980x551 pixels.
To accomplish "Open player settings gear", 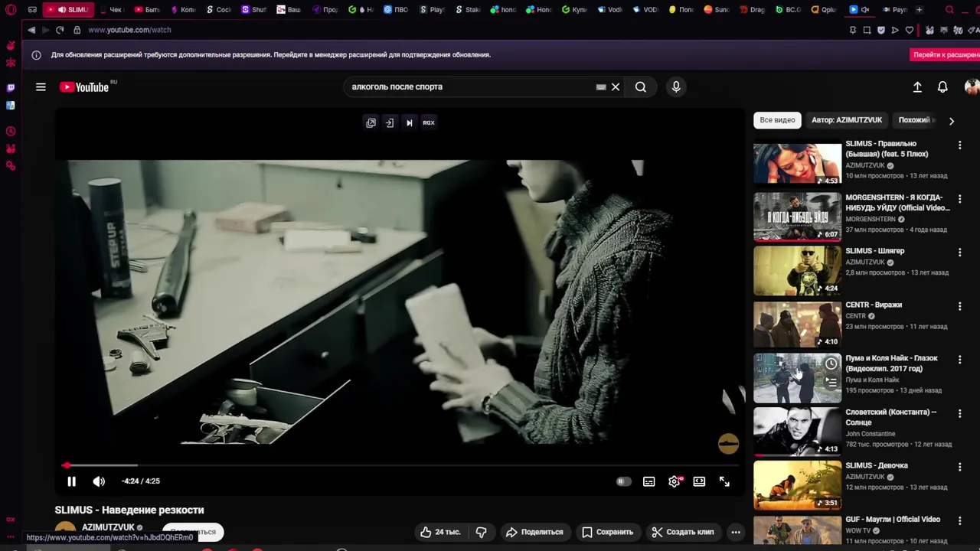I will tap(675, 481).
